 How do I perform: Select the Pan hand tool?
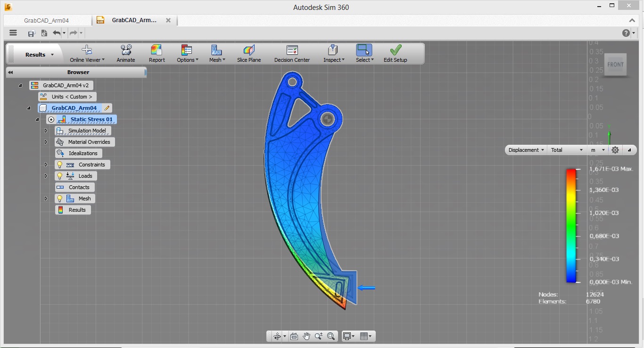[306, 336]
